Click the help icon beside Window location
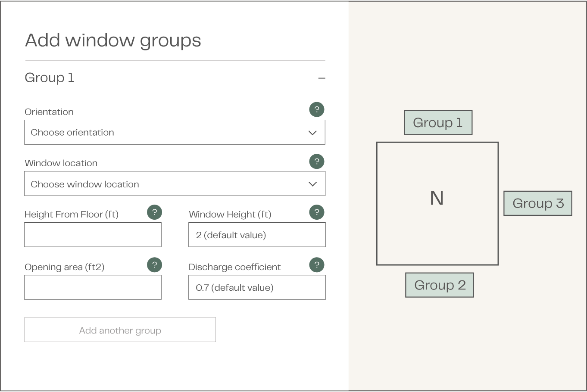587x392 pixels. (317, 162)
